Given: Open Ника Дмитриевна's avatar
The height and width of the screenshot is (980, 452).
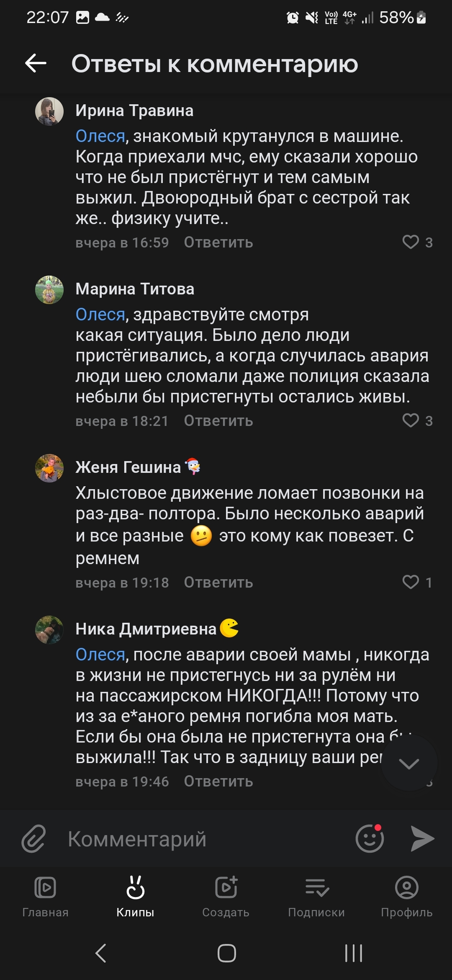Looking at the screenshot, I should tap(49, 629).
